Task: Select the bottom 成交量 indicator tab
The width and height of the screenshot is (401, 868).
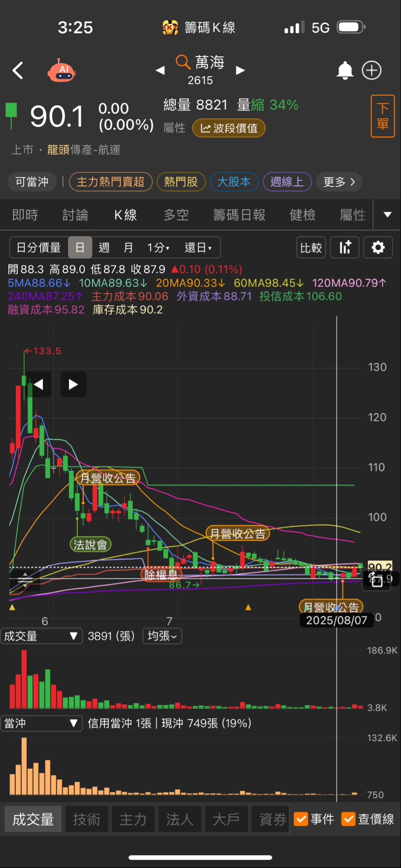Action: tap(33, 819)
